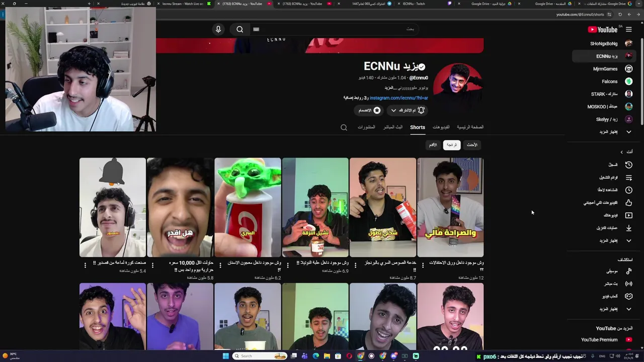Start voice search with the microphone icon

click(x=218, y=29)
